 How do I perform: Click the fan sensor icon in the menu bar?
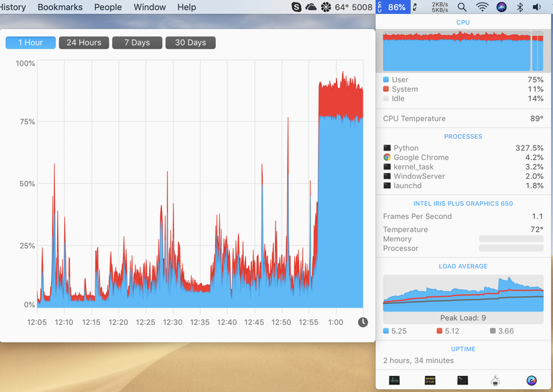[326, 7]
